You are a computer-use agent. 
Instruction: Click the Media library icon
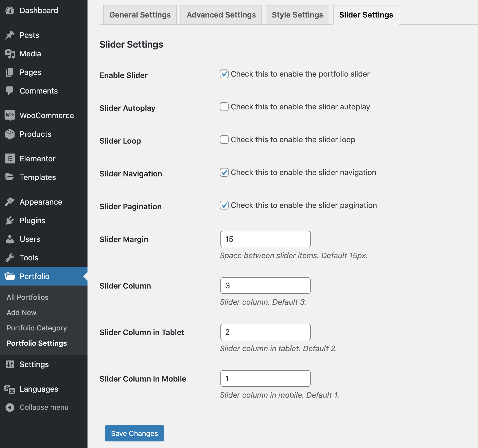click(10, 54)
